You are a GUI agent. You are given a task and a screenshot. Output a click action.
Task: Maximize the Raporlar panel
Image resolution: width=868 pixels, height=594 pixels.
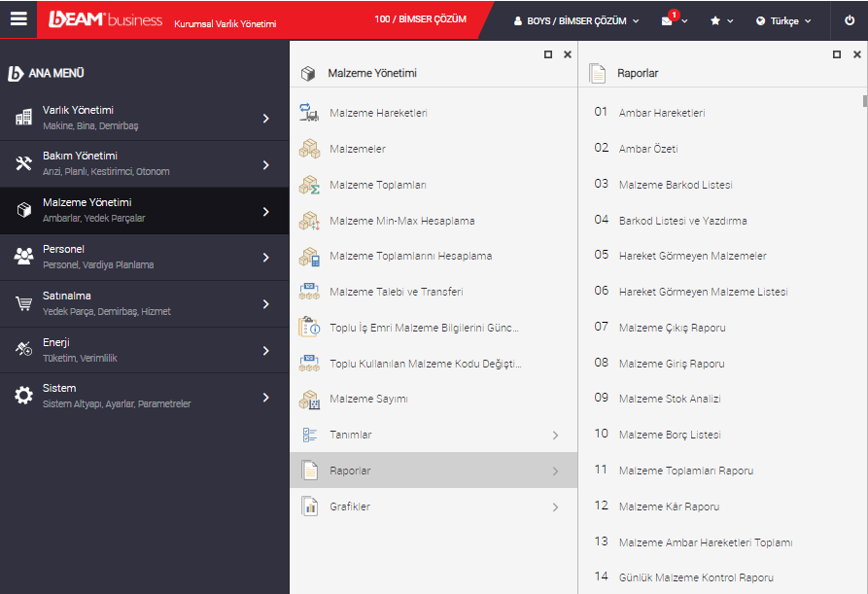[x=837, y=54]
